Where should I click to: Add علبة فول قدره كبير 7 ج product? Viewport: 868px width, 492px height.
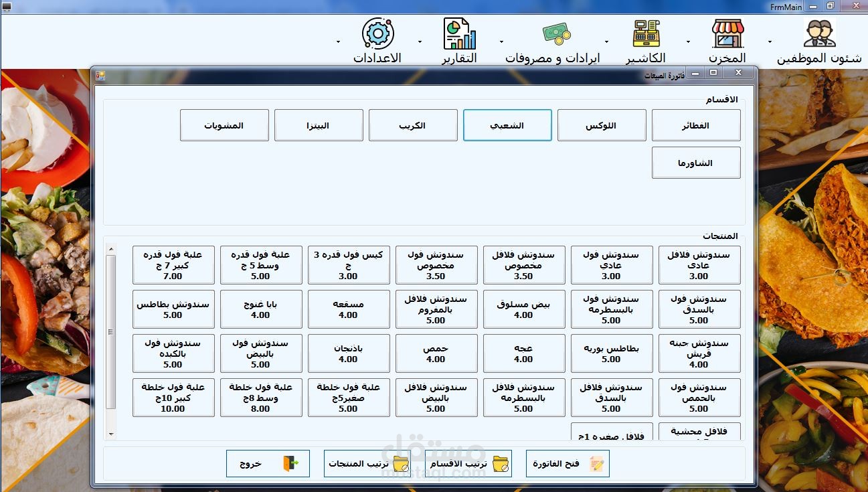click(x=173, y=265)
